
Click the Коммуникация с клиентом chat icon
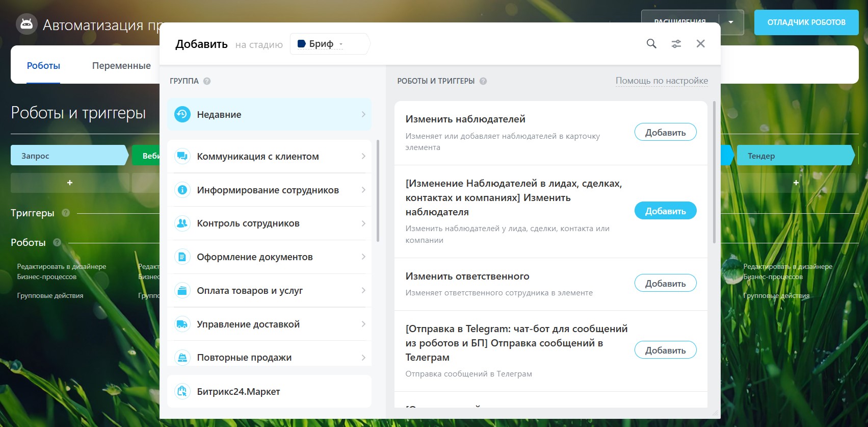click(182, 156)
